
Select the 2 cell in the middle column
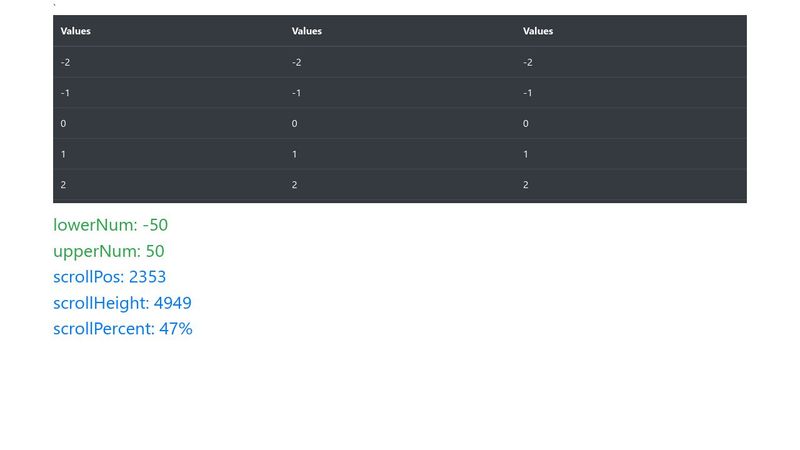point(295,185)
